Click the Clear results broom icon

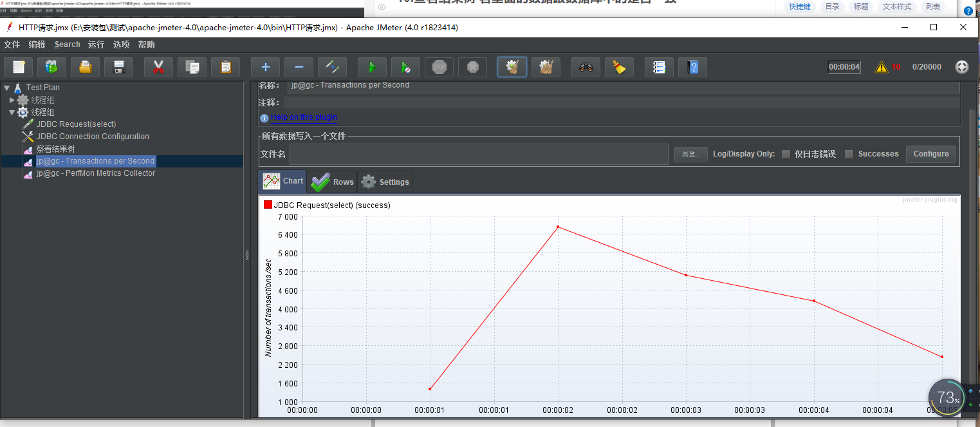[512, 67]
